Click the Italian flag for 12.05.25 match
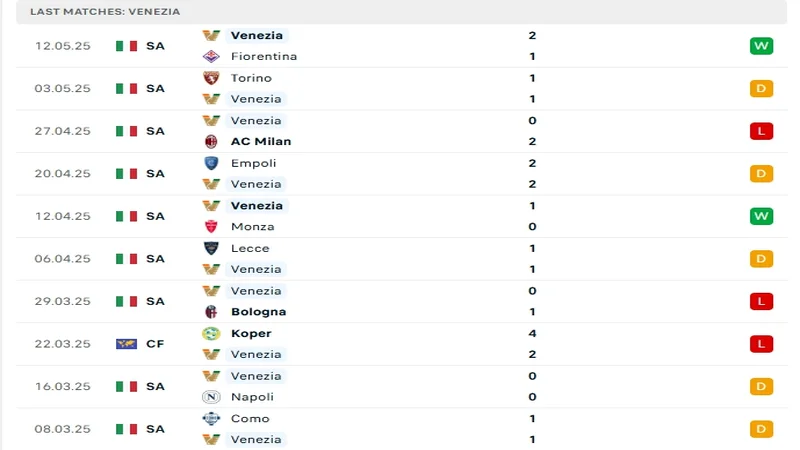Screen dimensions: 800x450 (x=126, y=46)
